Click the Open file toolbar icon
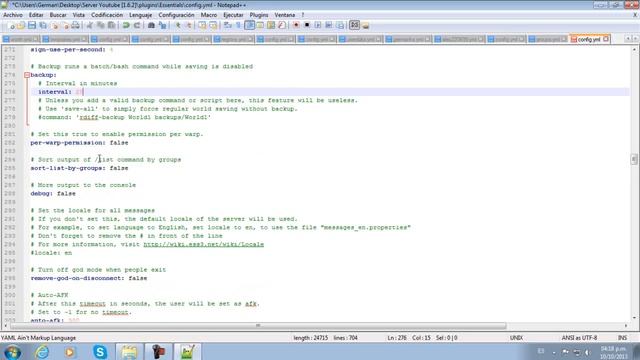This screenshot has width=640, height=360. point(21,25)
